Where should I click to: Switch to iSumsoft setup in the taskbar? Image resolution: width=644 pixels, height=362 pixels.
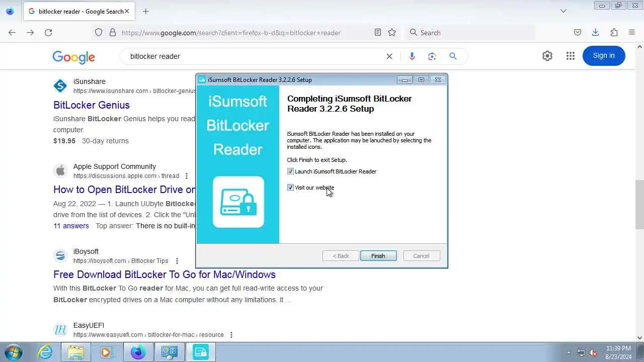click(x=200, y=352)
